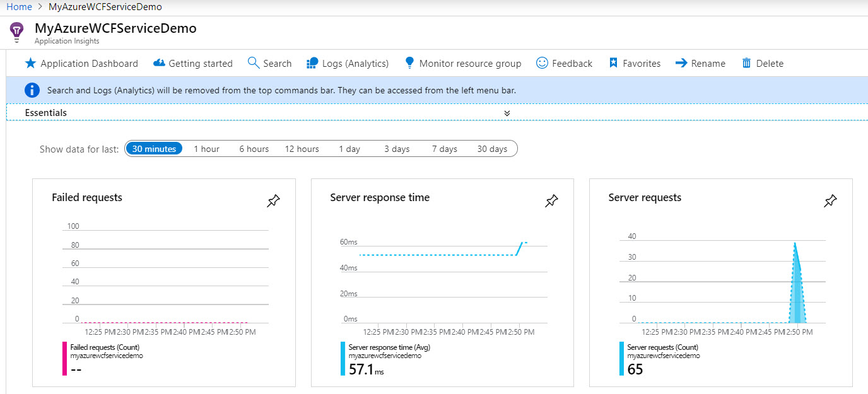
Task: Click the Application Insights purple lightbulb icon
Action: [17, 31]
